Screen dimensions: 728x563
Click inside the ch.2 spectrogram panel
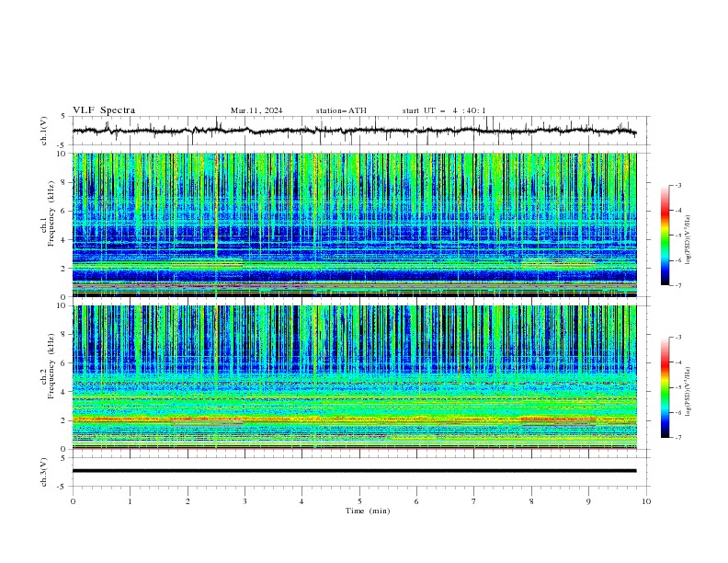(x=354, y=377)
